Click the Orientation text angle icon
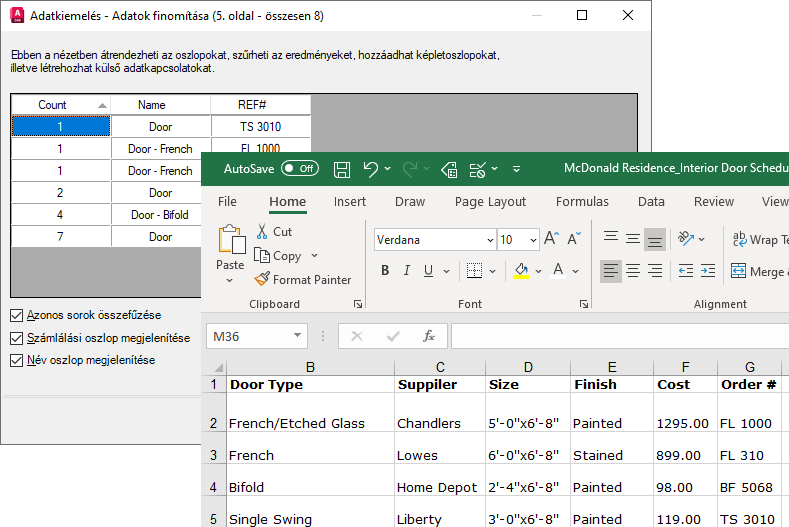The image size is (789, 527). pos(686,239)
